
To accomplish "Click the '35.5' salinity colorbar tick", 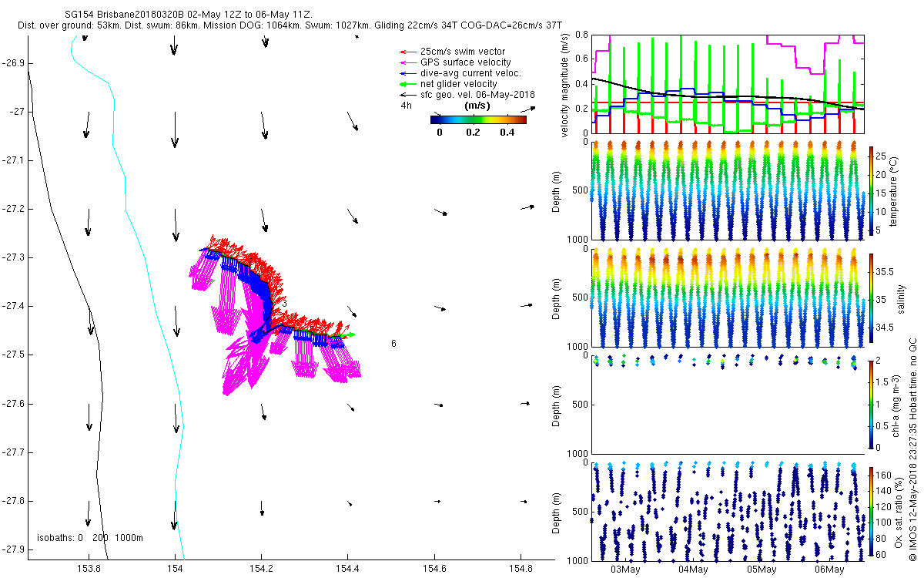I will tap(884, 272).
